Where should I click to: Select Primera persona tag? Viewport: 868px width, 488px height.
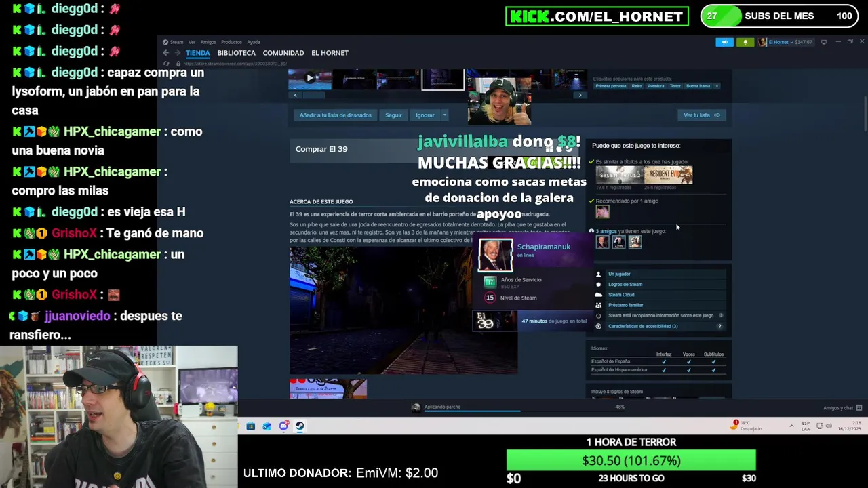coord(611,86)
